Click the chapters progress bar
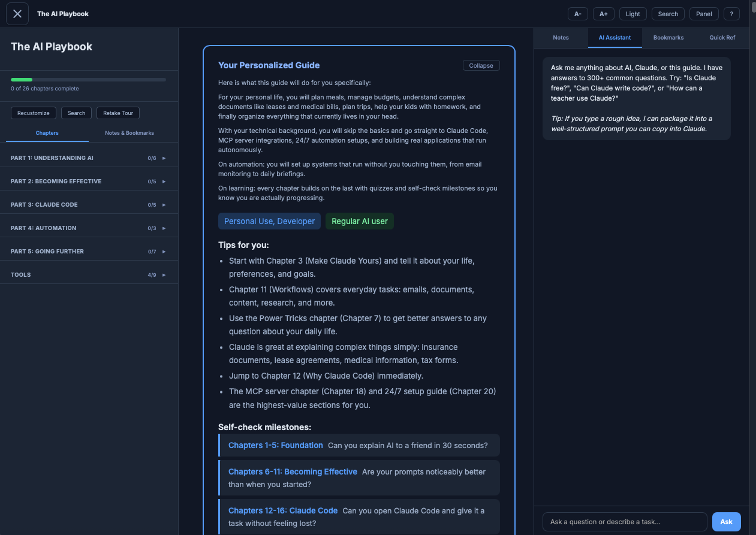 [88, 79]
